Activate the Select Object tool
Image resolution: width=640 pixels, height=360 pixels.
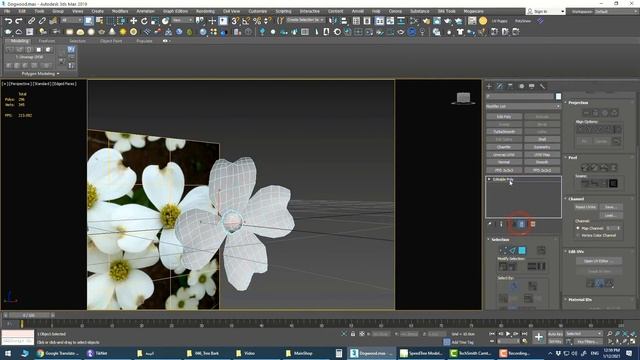(x=89, y=20)
